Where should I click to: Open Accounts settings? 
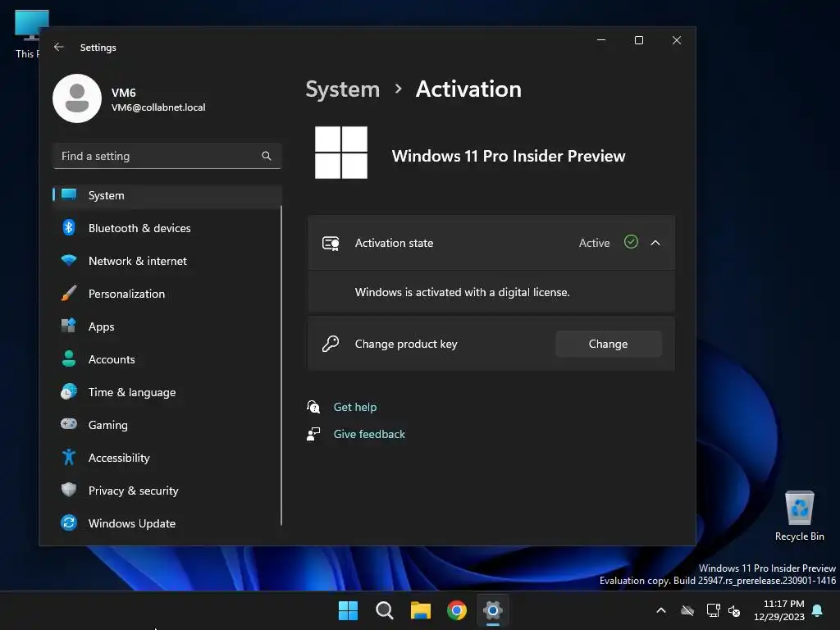pos(167,359)
